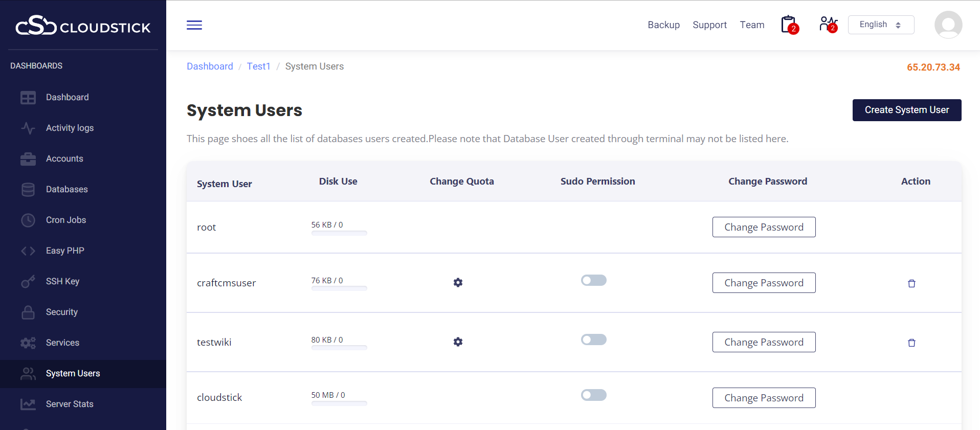The height and width of the screenshot is (430, 980).
Task: Click the Test1 breadcrumb link
Action: [258, 66]
